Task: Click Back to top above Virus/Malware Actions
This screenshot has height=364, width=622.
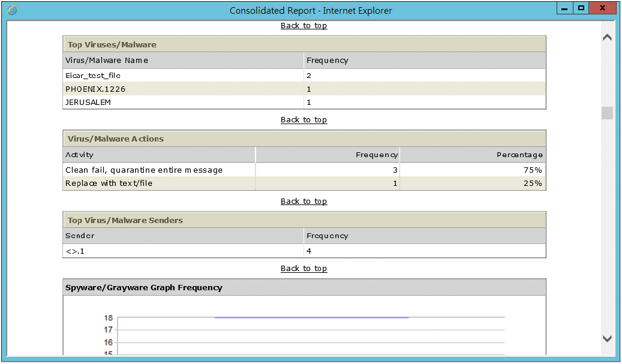Action: pyautogui.click(x=304, y=120)
